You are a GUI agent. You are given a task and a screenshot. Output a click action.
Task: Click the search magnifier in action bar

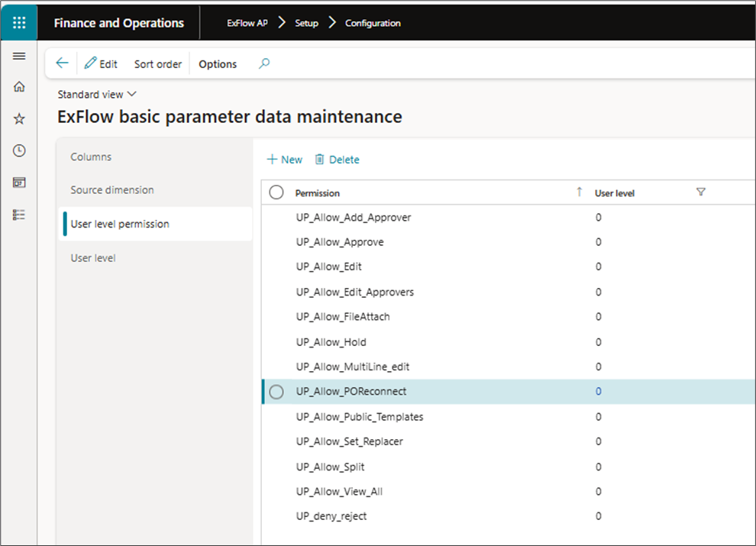tap(264, 64)
